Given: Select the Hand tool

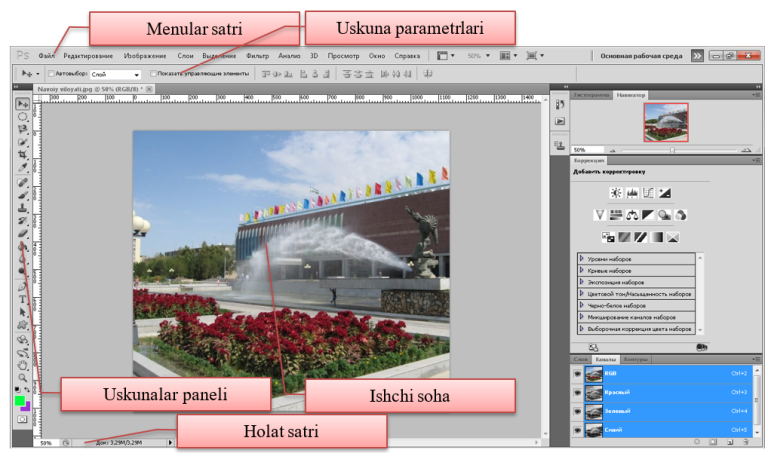Looking at the screenshot, I should tap(23, 365).
